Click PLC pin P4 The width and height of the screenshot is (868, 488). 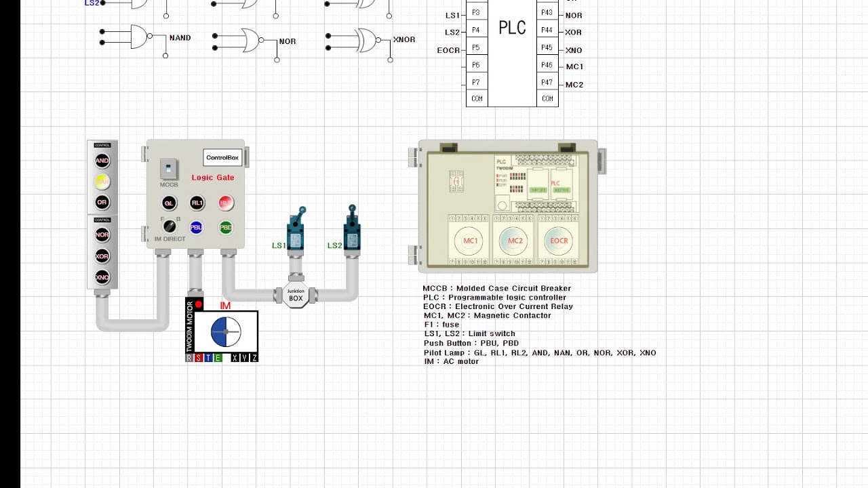pyautogui.click(x=477, y=30)
